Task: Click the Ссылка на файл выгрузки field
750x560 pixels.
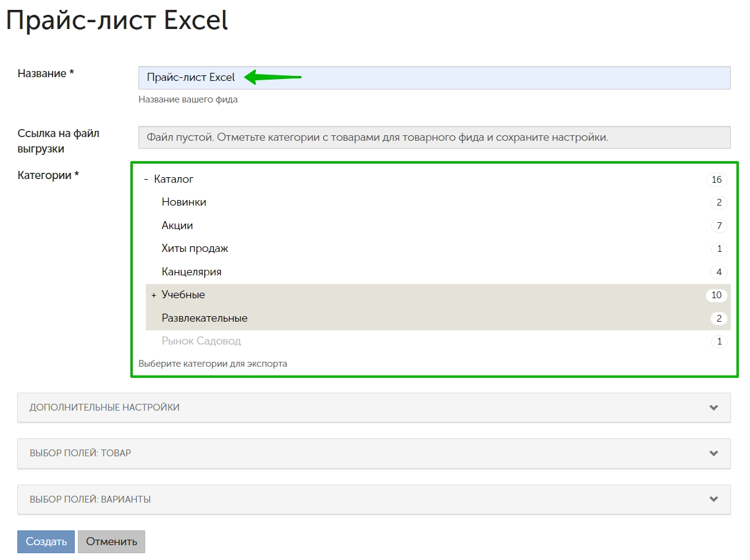Action: [x=434, y=137]
